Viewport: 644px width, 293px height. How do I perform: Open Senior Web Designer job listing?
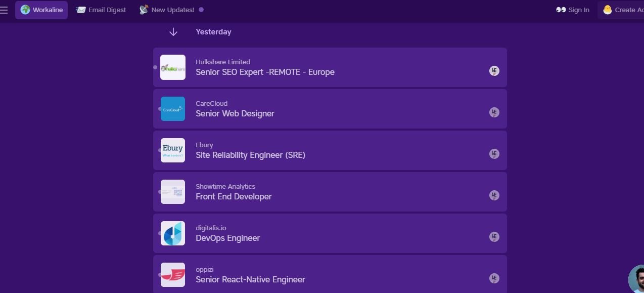(235, 114)
